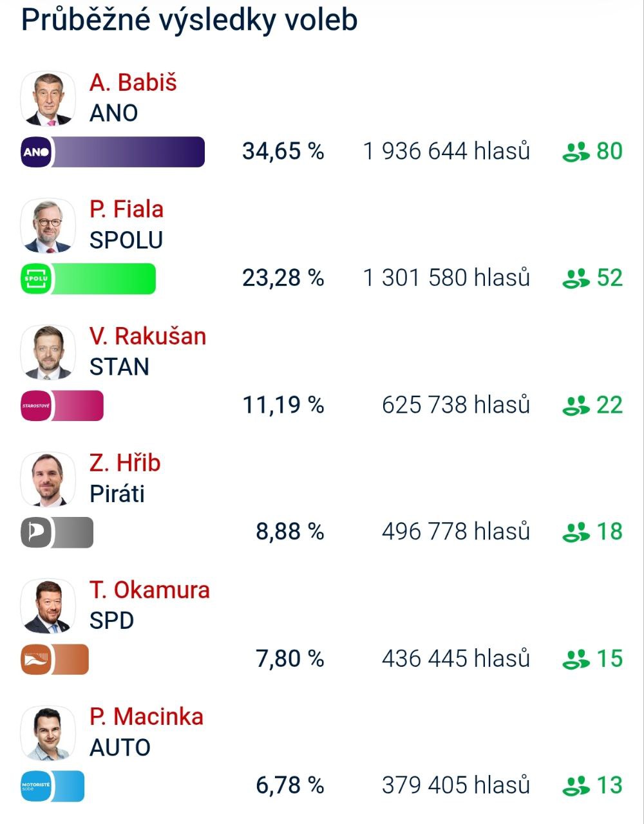Click the 1 936 644 hlasů vote count
The height and width of the screenshot is (824, 644).
tap(446, 151)
